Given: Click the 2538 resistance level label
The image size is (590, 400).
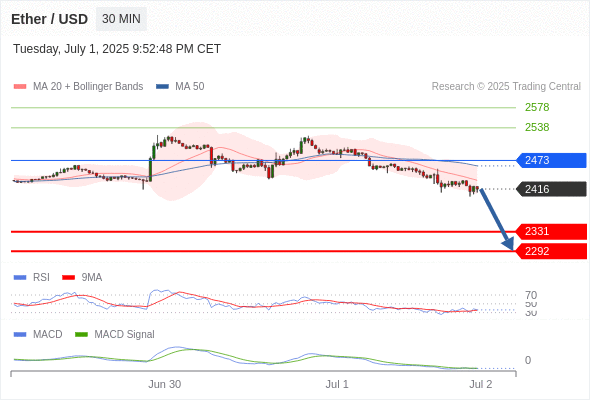Looking at the screenshot, I should click(x=537, y=127).
